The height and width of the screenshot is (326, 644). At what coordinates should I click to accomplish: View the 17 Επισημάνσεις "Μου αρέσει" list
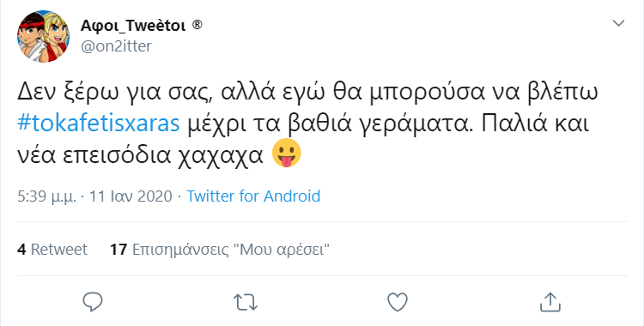click(x=220, y=250)
